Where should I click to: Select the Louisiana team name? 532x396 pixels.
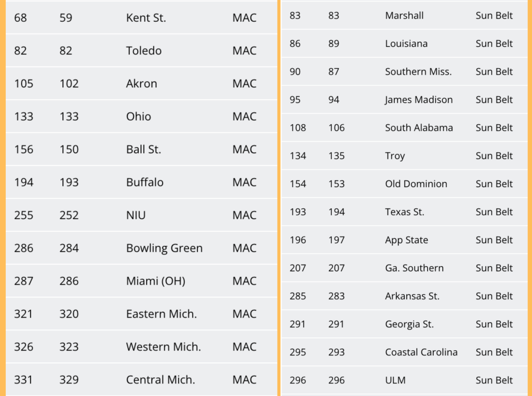pyautogui.click(x=406, y=44)
